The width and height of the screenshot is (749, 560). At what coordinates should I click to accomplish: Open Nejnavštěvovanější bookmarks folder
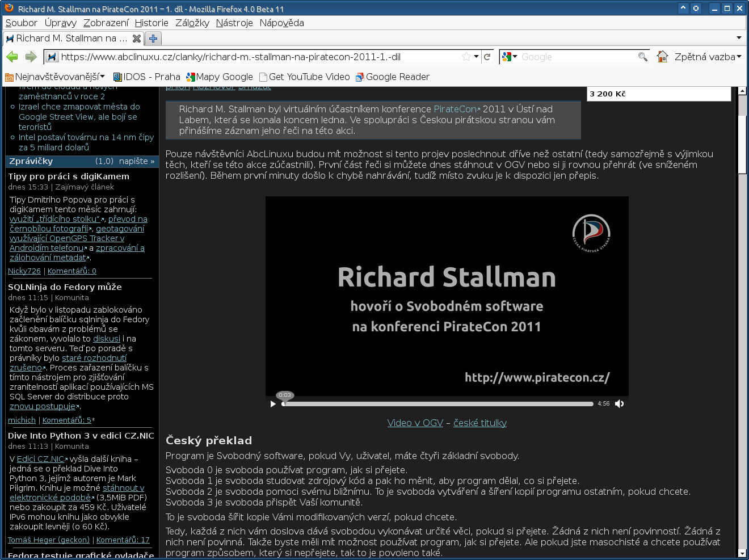(x=55, y=77)
